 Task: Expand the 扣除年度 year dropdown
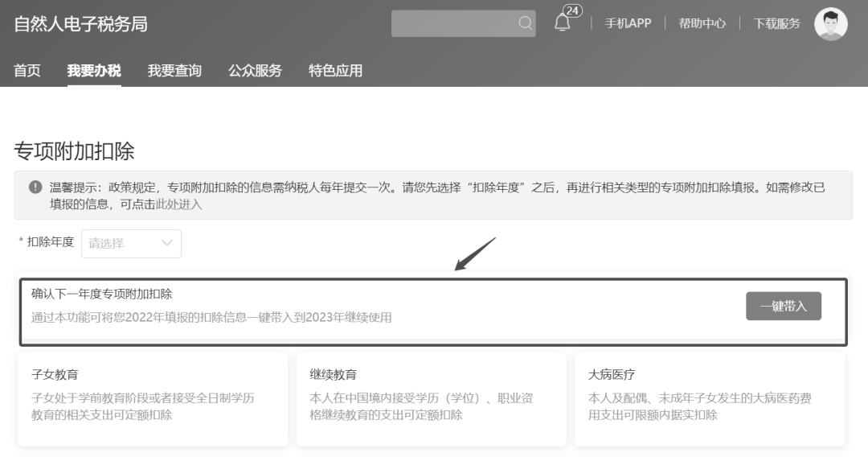coord(131,243)
